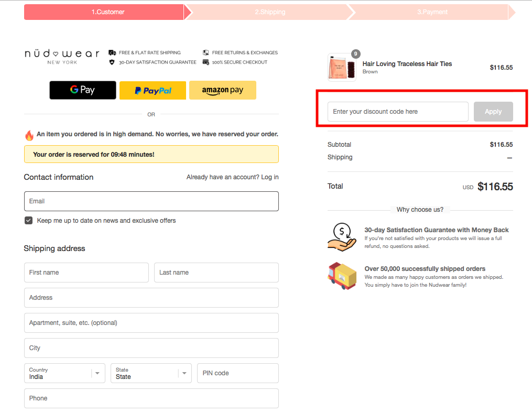
Task: Go to the 1.Customer step tab
Action: click(108, 12)
